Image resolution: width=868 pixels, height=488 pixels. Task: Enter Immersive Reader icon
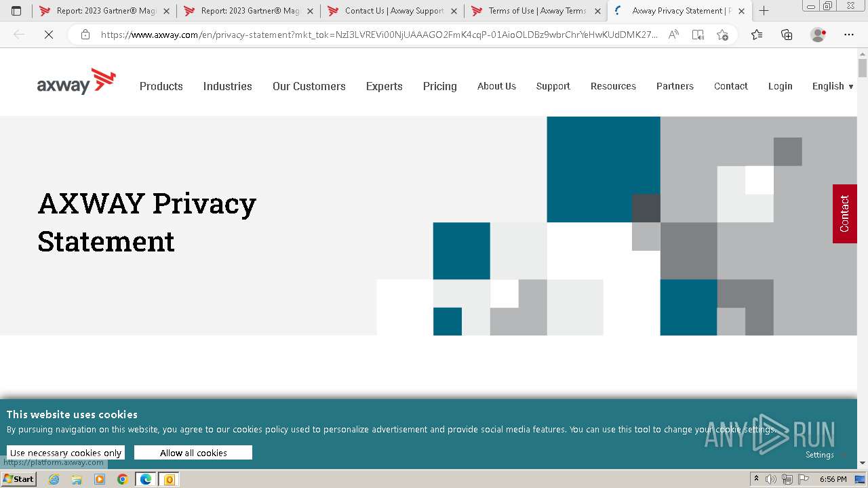(698, 35)
